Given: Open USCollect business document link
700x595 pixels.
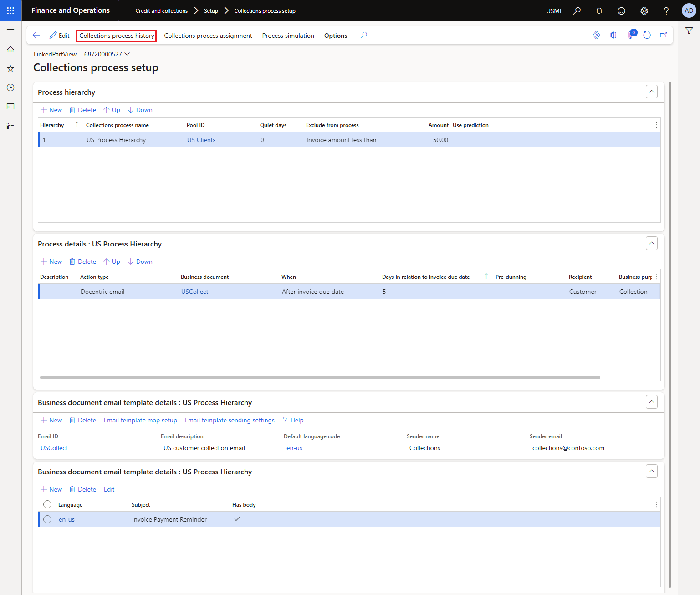Looking at the screenshot, I should coord(195,292).
